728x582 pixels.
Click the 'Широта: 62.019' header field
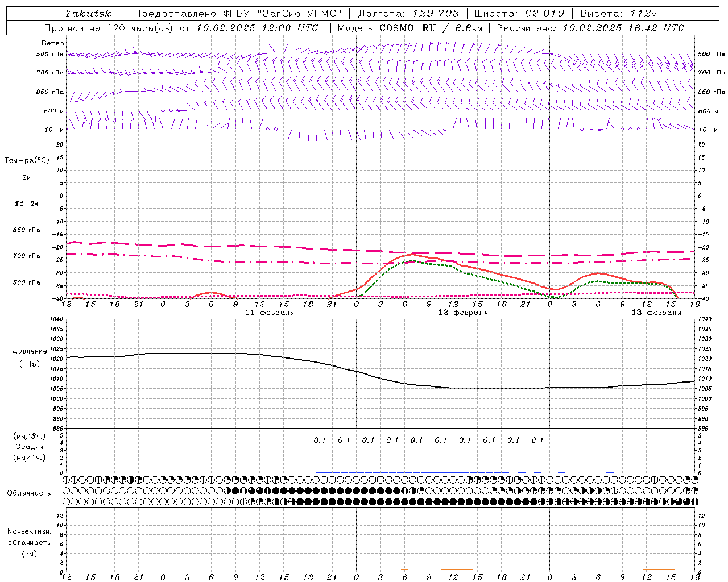[x=519, y=14]
